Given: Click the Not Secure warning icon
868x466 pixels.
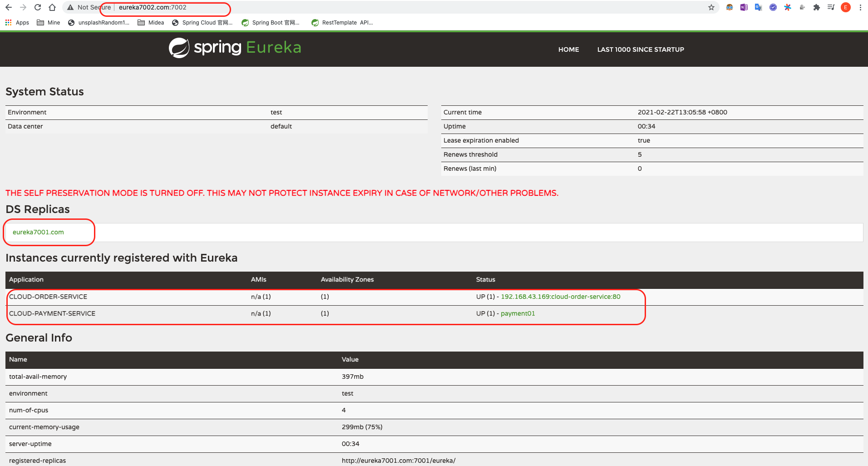Looking at the screenshot, I should 70,7.
